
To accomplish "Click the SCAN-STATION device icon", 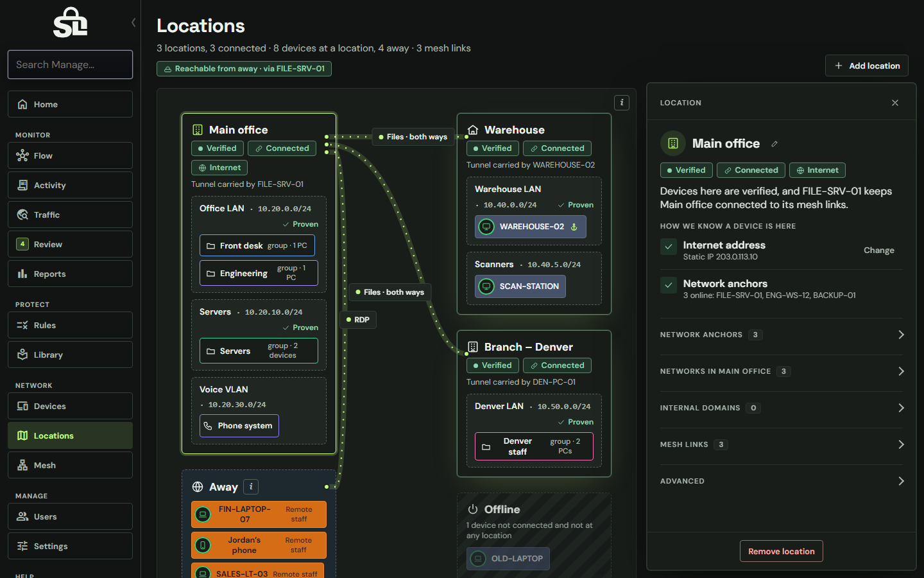I will [486, 286].
